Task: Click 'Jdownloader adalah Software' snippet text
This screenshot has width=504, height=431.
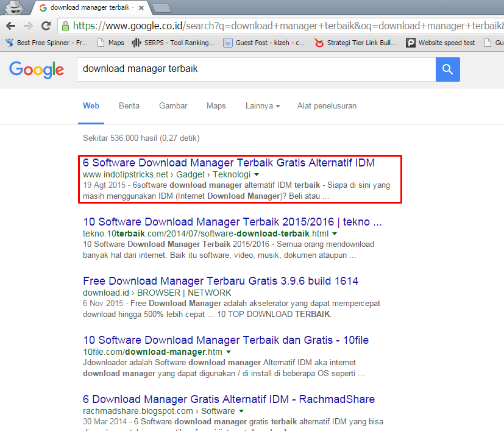Action: (x=134, y=363)
